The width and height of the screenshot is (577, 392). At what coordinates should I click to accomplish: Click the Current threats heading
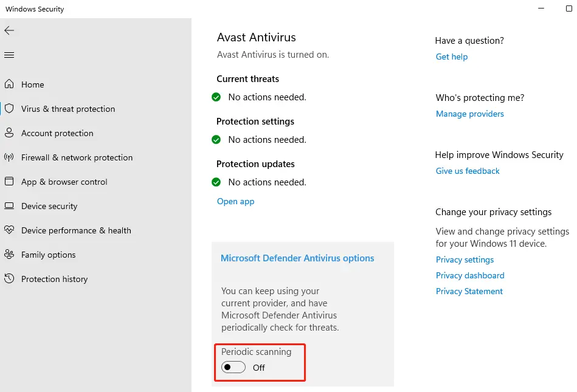[x=247, y=78]
